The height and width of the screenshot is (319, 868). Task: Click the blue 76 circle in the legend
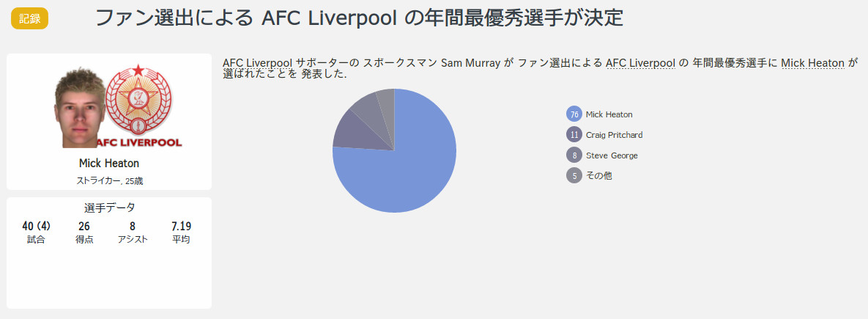[574, 114]
